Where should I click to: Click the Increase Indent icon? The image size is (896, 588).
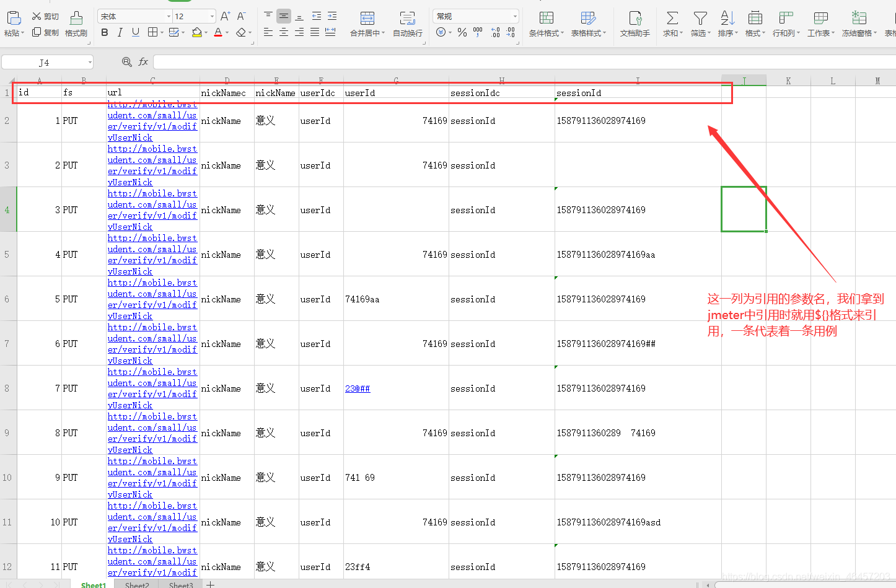(332, 15)
